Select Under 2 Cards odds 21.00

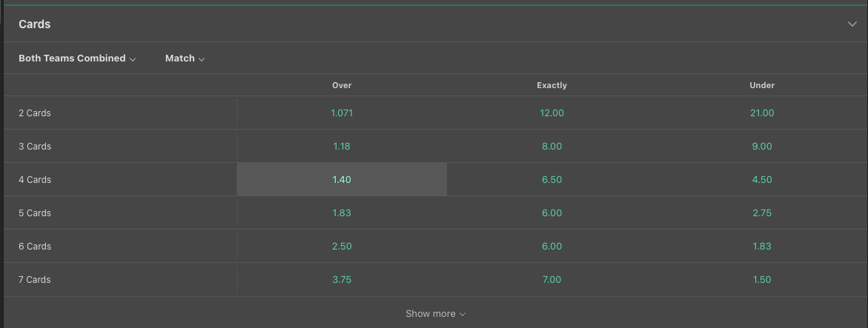(762, 113)
